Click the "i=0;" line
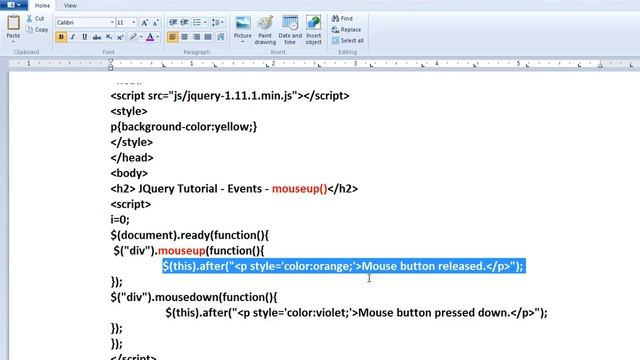This screenshot has height=360, width=640. [x=120, y=220]
